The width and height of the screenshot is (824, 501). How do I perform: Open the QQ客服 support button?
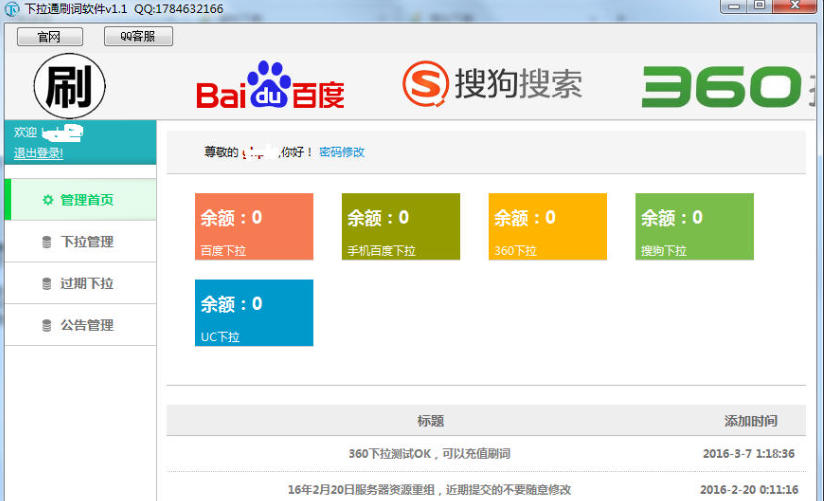[138, 36]
